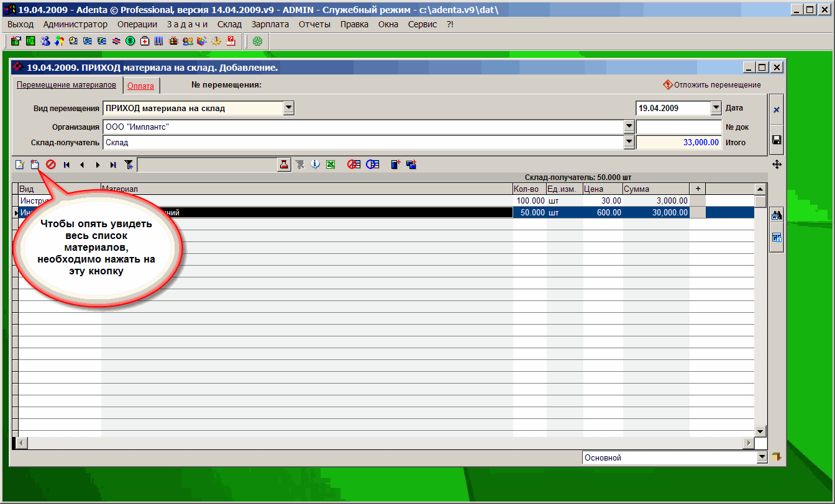Switch to the Оплата tab
835x504 pixels.
(140, 86)
